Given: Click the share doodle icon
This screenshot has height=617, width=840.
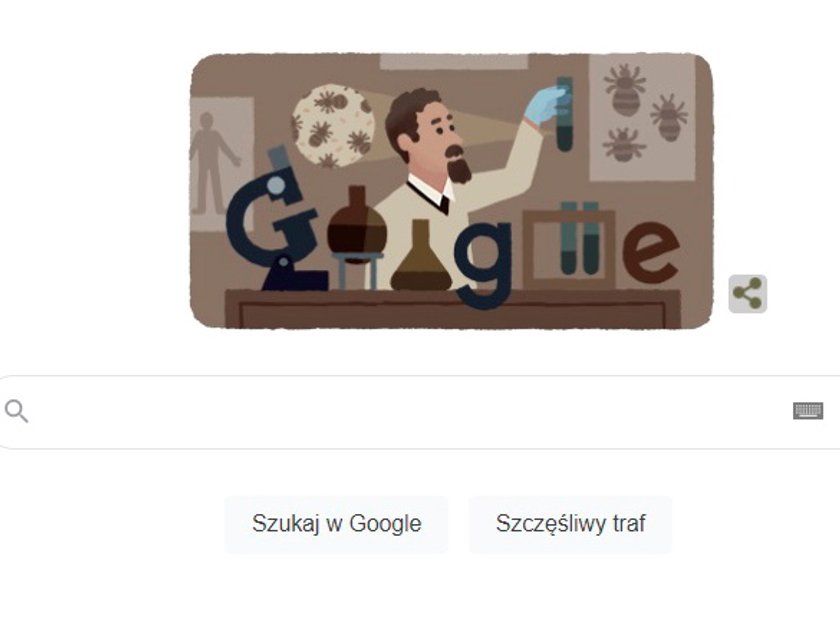Looking at the screenshot, I should (747, 294).
